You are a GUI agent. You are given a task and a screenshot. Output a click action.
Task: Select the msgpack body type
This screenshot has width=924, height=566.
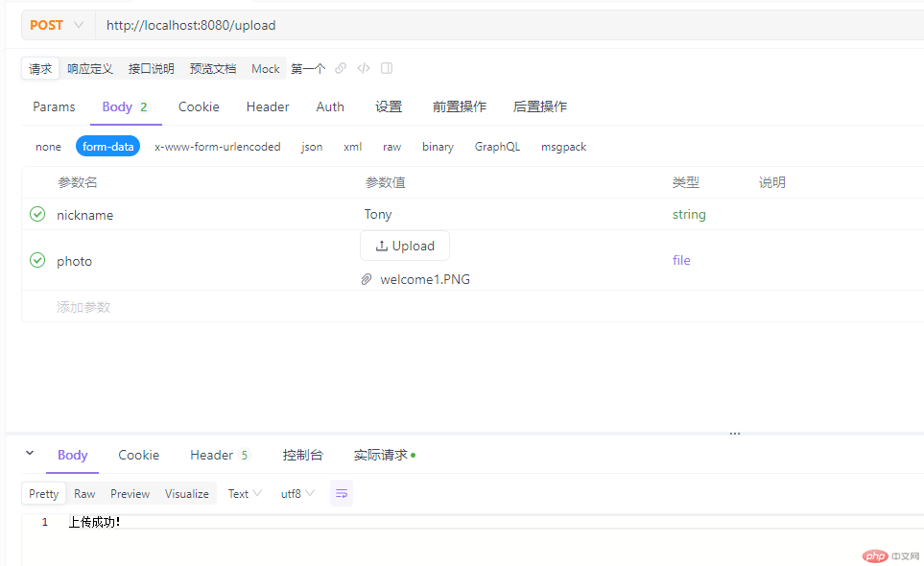coord(563,147)
